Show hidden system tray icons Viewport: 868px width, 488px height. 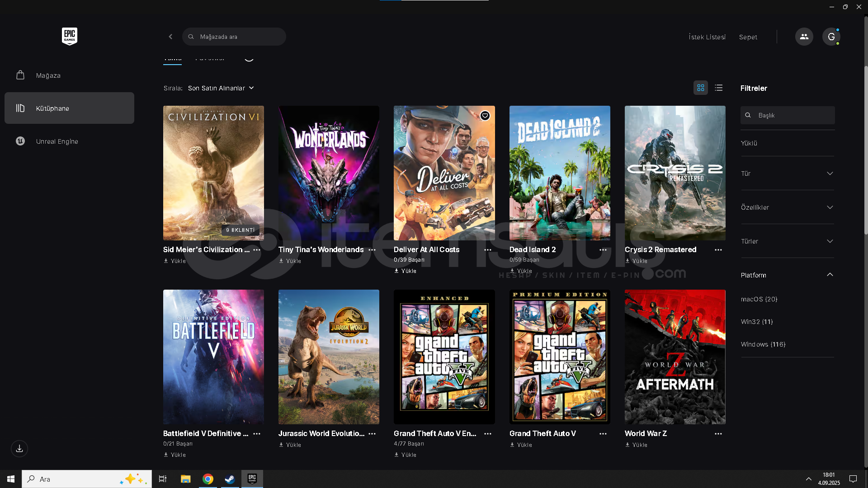tap(808, 479)
